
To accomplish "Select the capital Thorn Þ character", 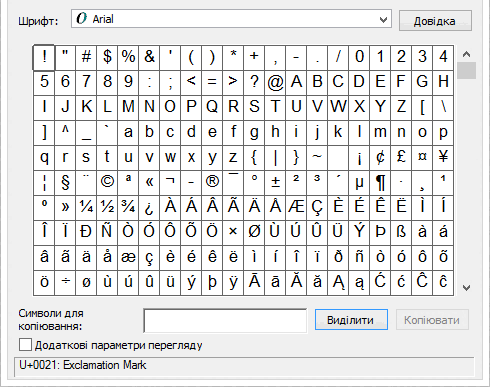I will click(x=380, y=232).
